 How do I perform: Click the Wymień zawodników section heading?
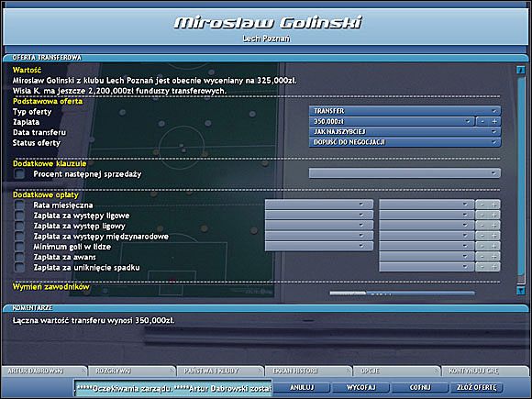[51, 287]
